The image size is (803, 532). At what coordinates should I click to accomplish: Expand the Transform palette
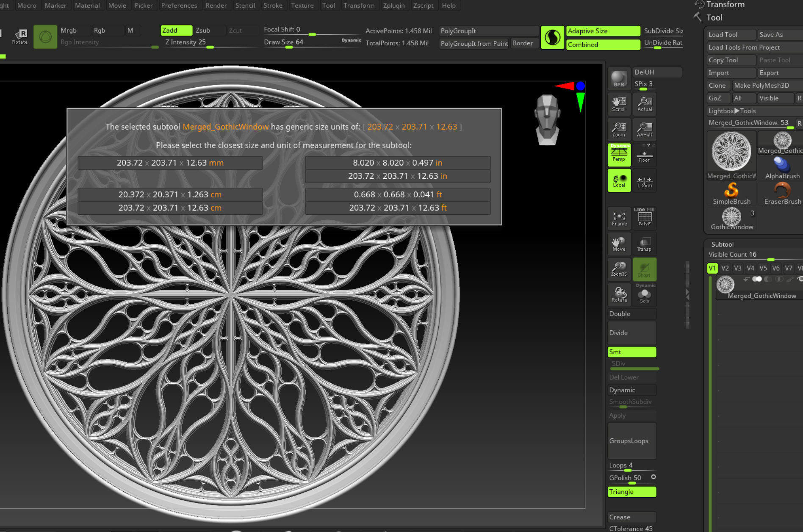coord(725,5)
